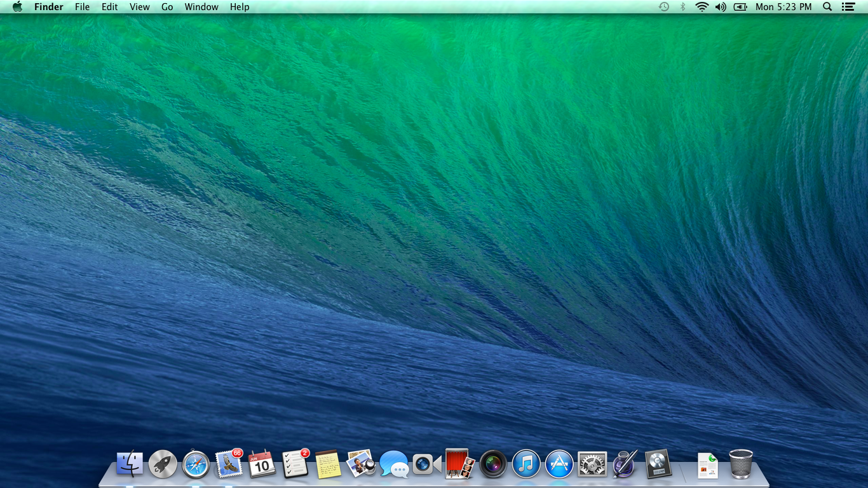Open the yellow Notes app in dock

coord(328,464)
